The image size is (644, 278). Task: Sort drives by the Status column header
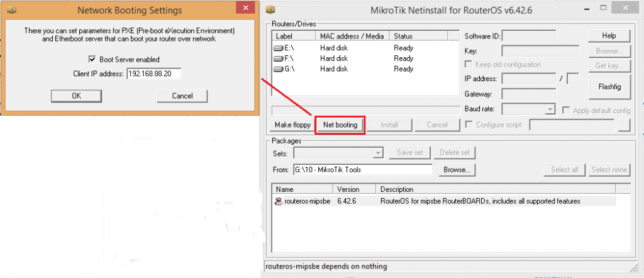pos(418,36)
